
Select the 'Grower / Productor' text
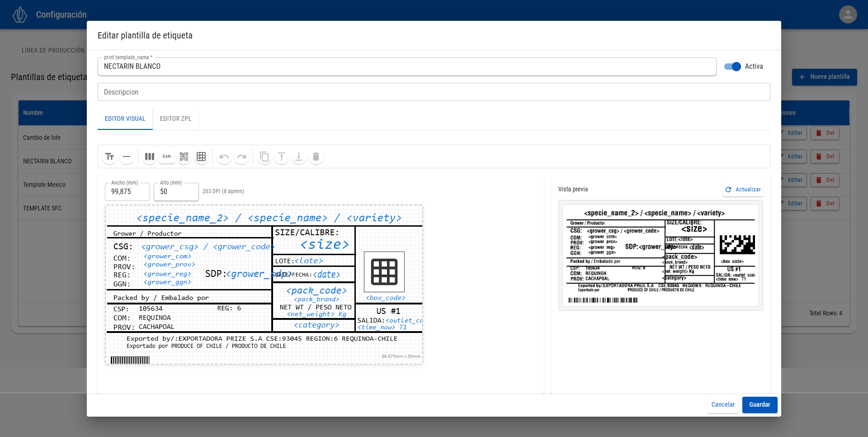(x=147, y=233)
